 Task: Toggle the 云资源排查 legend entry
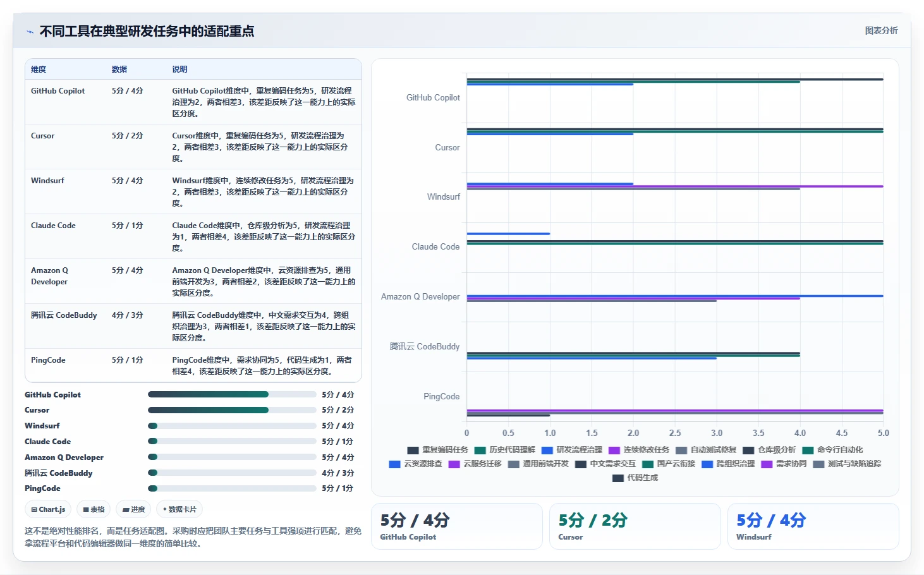coord(416,464)
